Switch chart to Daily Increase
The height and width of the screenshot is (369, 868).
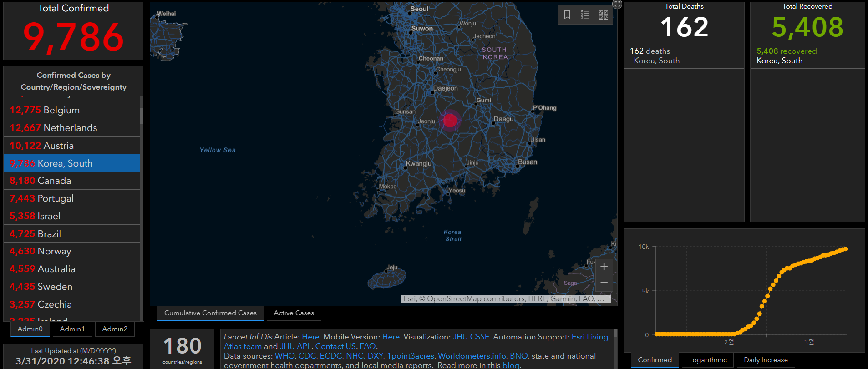pos(766,360)
